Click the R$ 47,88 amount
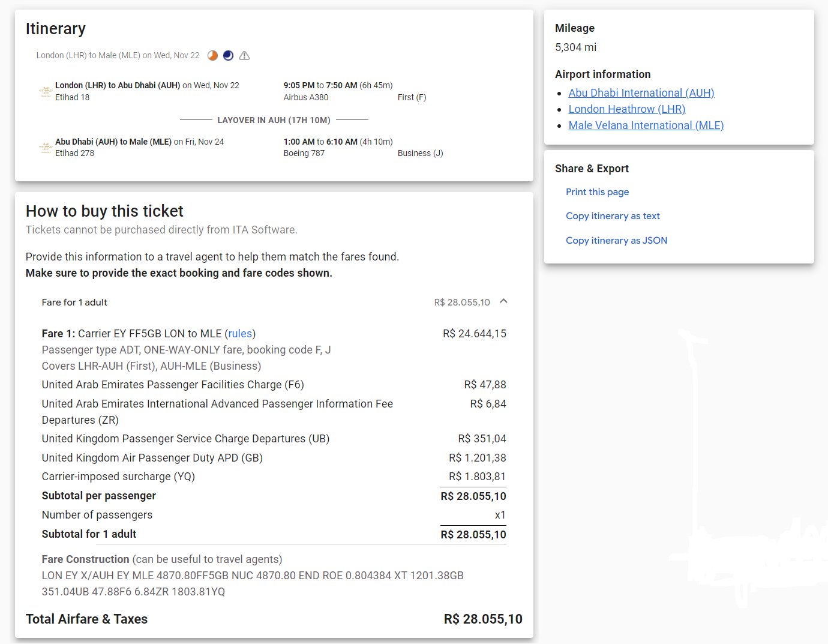 tap(485, 385)
